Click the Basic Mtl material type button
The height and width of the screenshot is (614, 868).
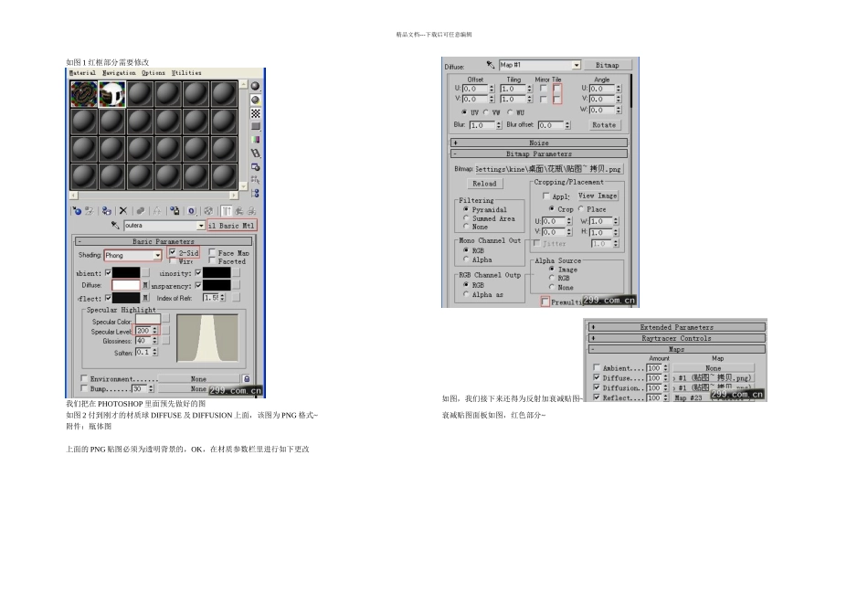(231, 226)
